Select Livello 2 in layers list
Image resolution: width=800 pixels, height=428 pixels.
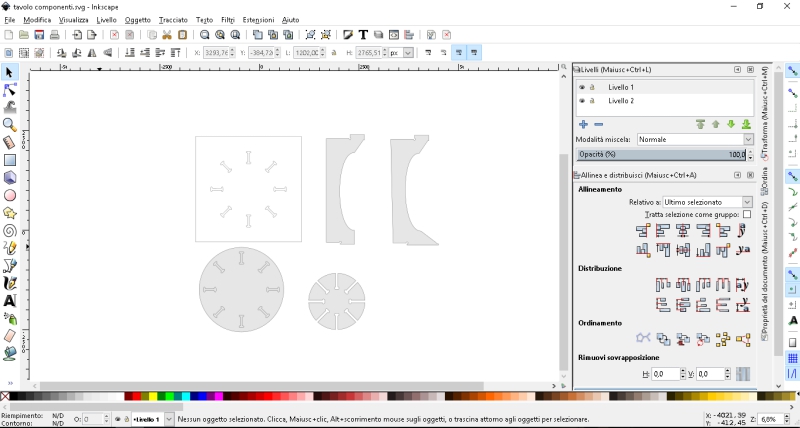pyautogui.click(x=665, y=100)
